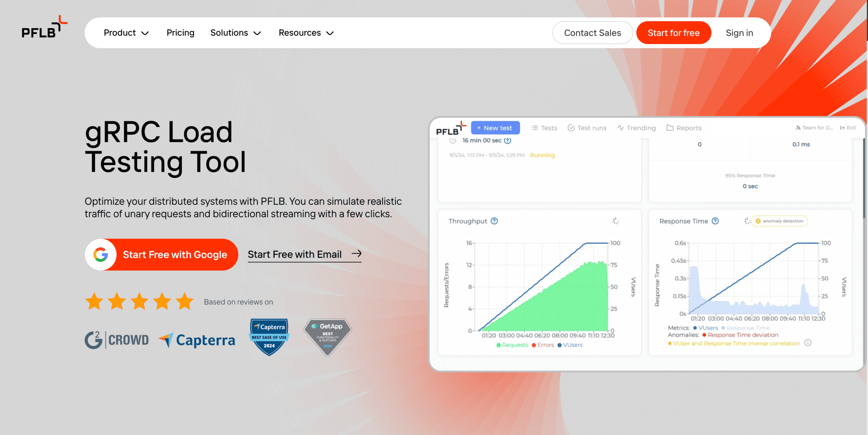Open the Sign in link
Image resolution: width=868 pixels, height=435 pixels.
tap(739, 33)
